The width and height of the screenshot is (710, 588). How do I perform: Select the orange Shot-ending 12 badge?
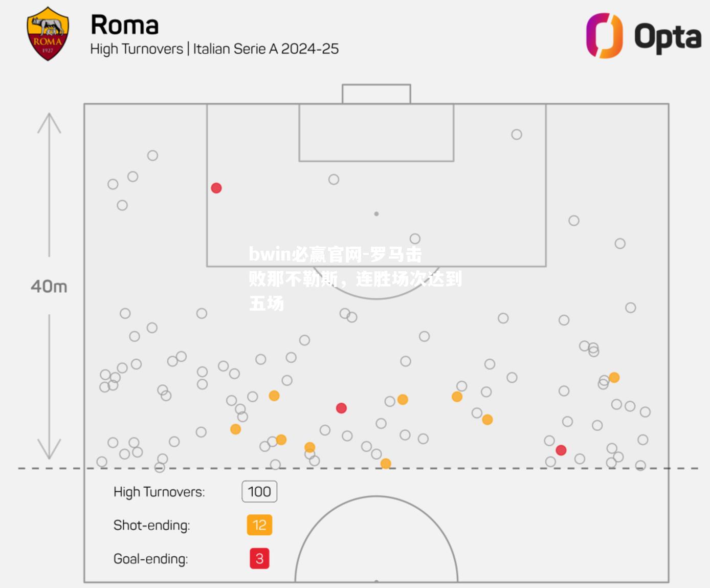pos(259,525)
